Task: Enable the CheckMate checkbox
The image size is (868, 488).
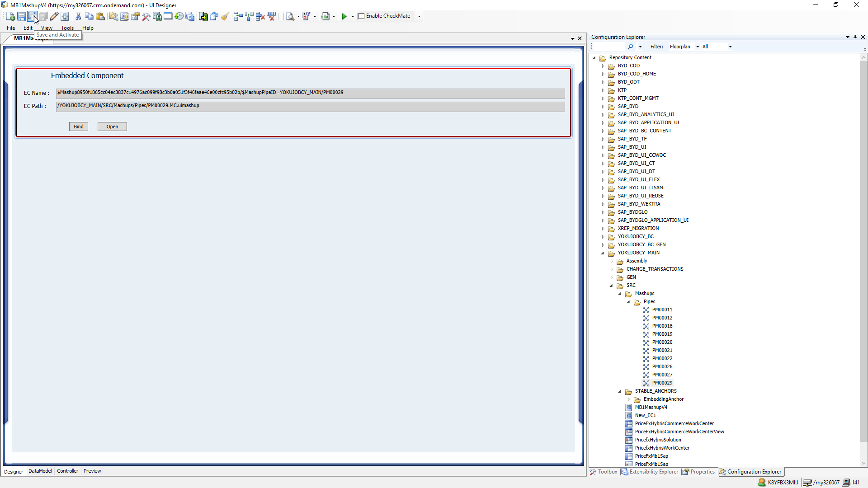Action: click(x=362, y=16)
